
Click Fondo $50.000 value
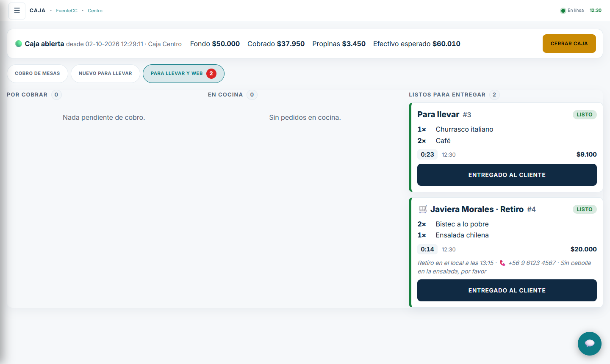pyautogui.click(x=226, y=44)
